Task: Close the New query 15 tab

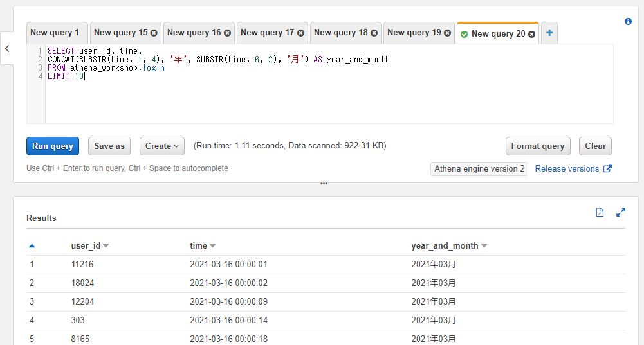Action: tap(154, 33)
